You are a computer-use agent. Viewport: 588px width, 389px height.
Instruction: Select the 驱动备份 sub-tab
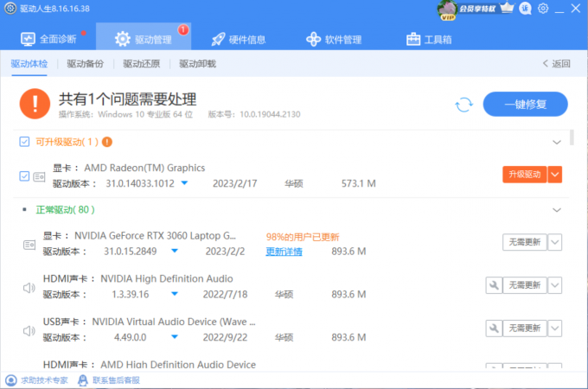tap(85, 64)
